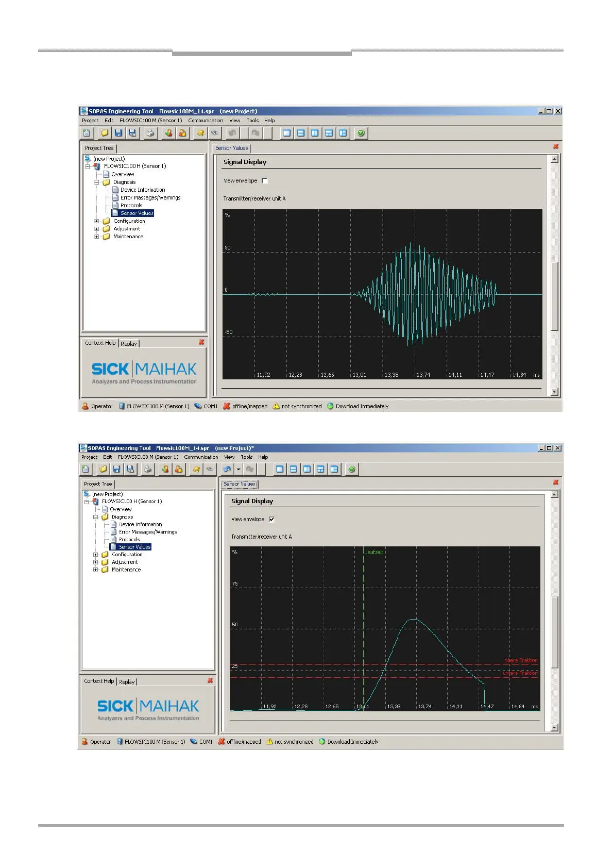Close Context Help panel in lower window
The width and height of the screenshot is (613, 868).
point(210,681)
